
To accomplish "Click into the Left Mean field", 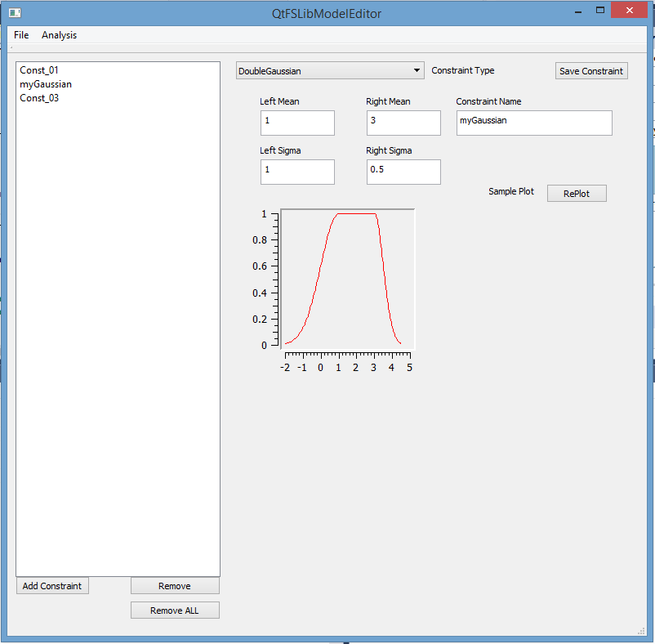I will (x=297, y=123).
